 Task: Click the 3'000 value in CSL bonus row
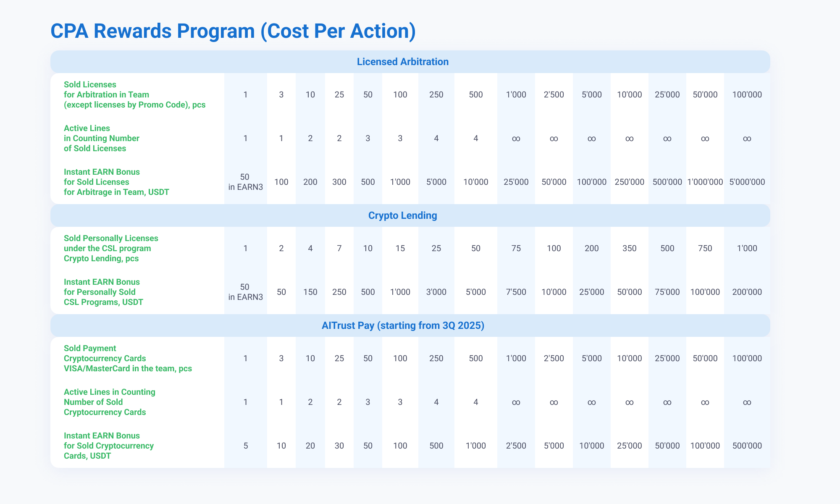tap(436, 292)
